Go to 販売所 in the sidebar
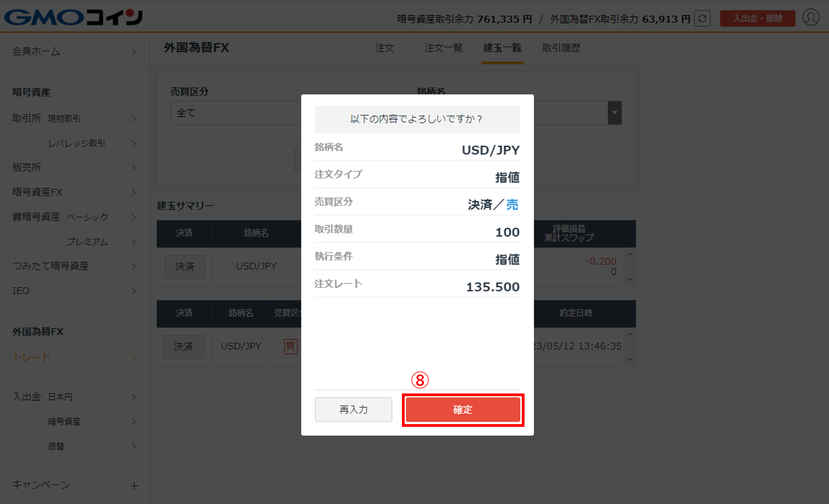 [74, 167]
